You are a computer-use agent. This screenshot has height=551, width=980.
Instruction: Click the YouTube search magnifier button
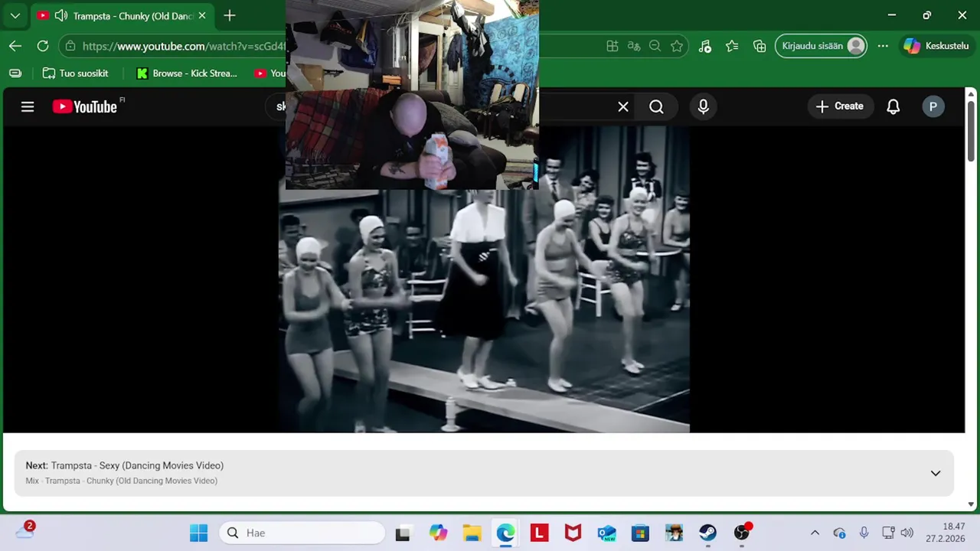(x=656, y=107)
